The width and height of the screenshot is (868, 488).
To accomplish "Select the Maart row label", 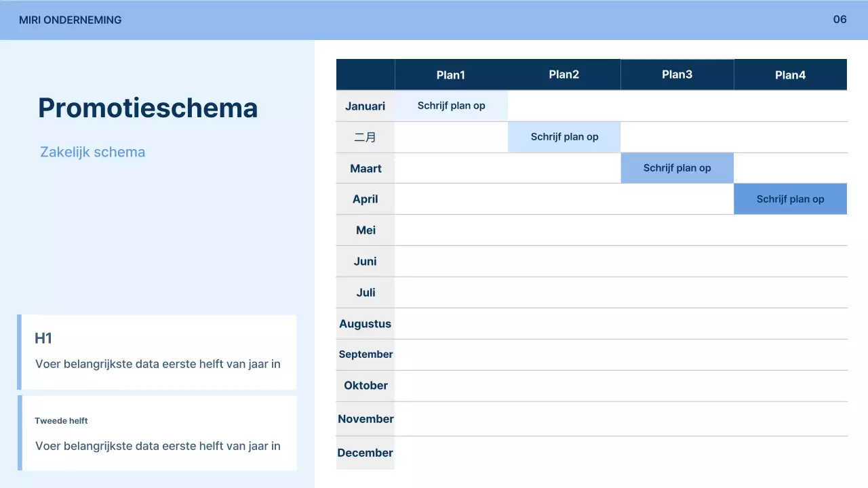I will tap(366, 168).
